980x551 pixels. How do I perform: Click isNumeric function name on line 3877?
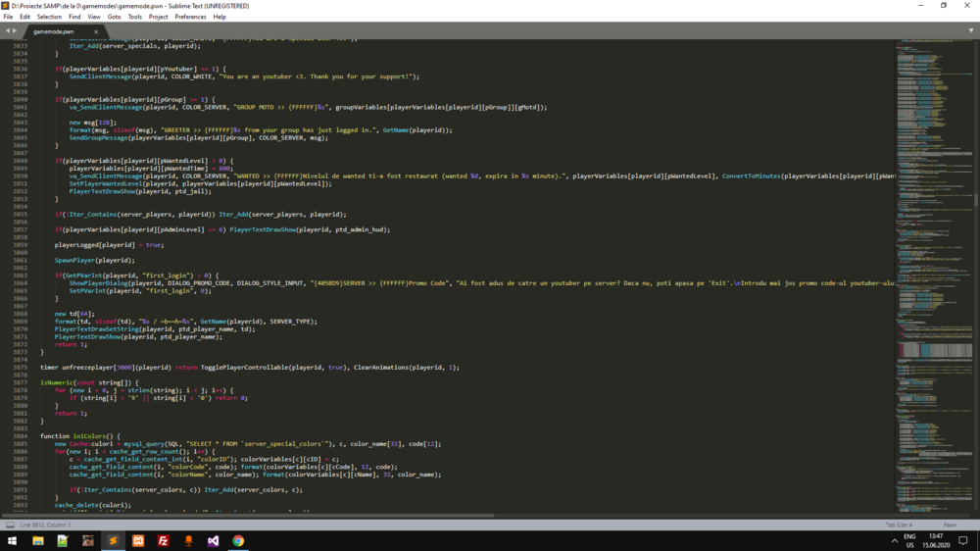coord(56,382)
